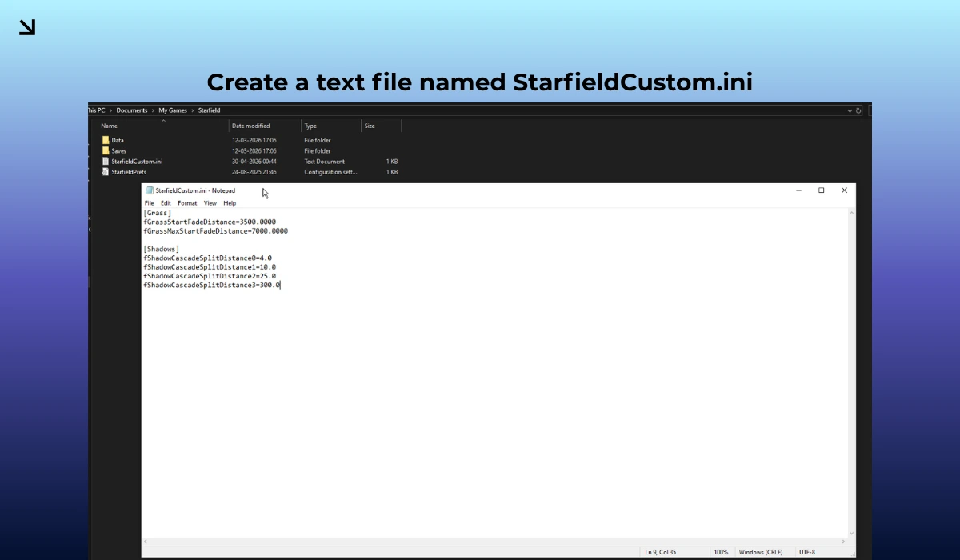Screen dimensions: 960x560
Task: Click the Notepad icon in the title bar
Action: (x=150, y=190)
